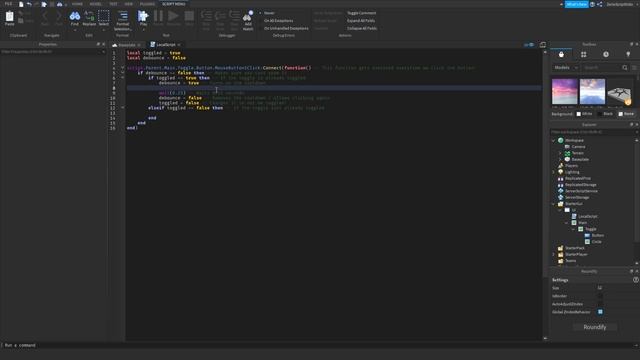Select Terrain in the Explorer tree

577,153
